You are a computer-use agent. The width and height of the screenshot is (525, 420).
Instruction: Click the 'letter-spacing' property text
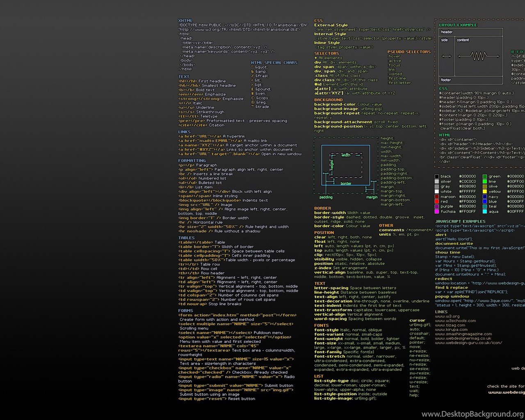pyautogui.click(x=331, y=288)
